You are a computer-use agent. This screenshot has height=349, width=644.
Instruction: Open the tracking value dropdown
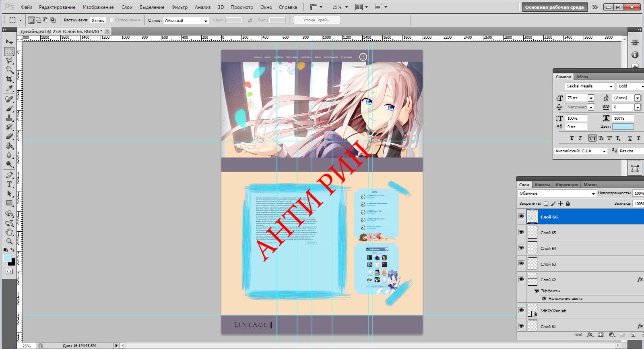638,107
